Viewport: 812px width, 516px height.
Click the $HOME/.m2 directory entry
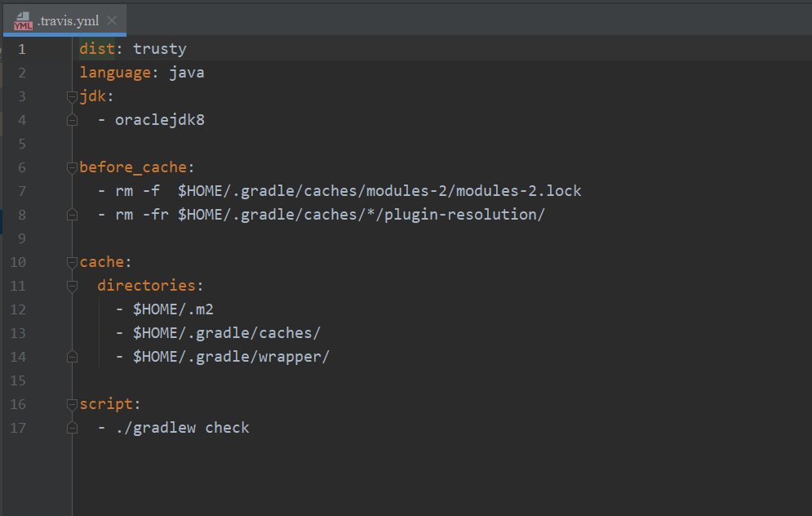tap(173, 309)
